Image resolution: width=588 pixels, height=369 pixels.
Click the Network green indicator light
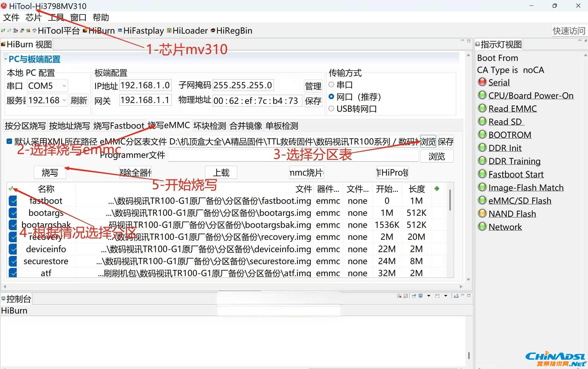click(482, 226)
